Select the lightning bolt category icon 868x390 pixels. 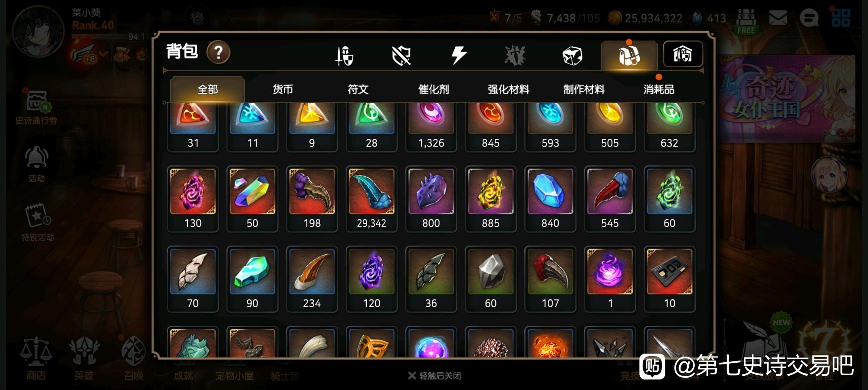tap(458, 56)
